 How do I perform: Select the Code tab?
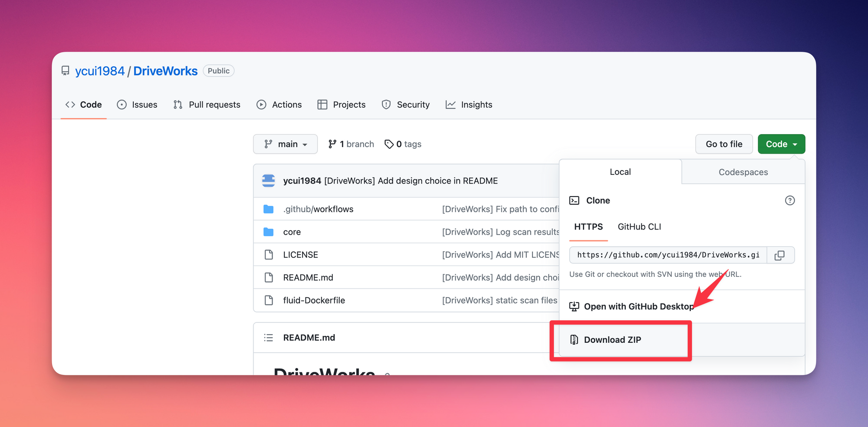(x=83, y=105)
